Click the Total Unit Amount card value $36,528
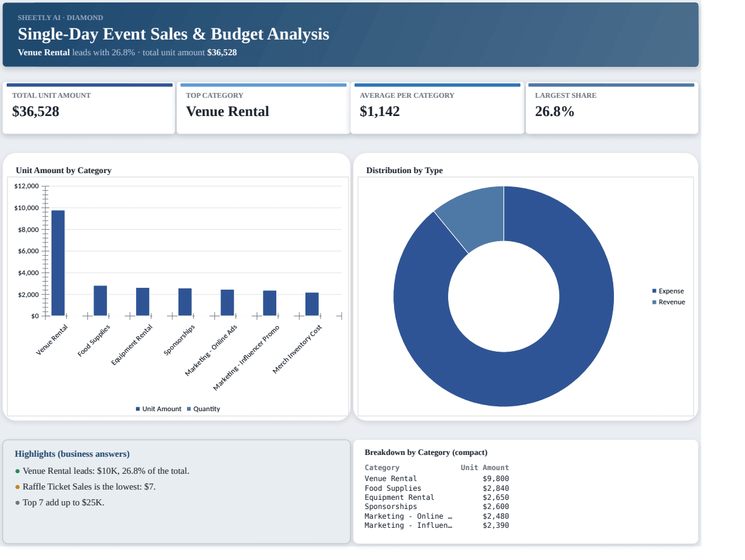Screen dimensions: 745x560 [x=36, y=111]
